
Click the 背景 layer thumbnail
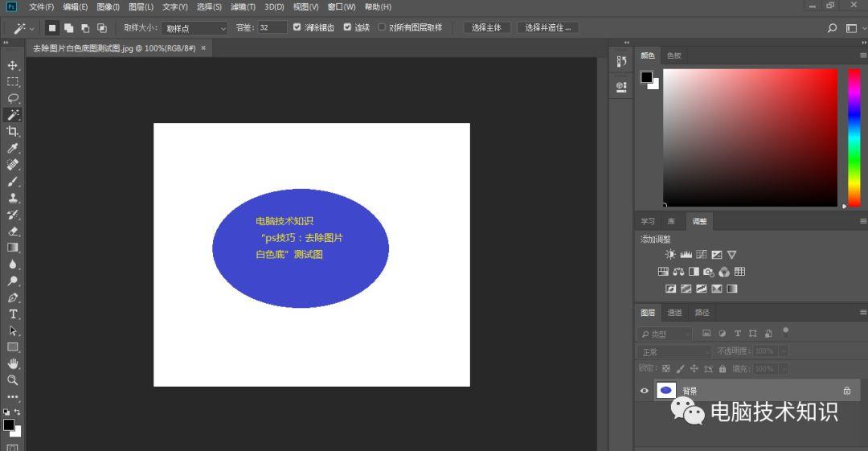tap(666, 390)
